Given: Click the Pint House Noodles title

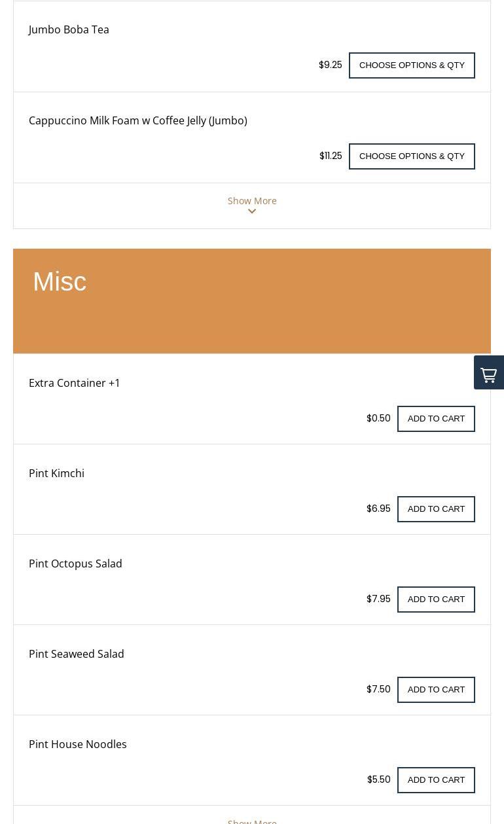Looking at the screenshot, I should click(x=78, y=744).
